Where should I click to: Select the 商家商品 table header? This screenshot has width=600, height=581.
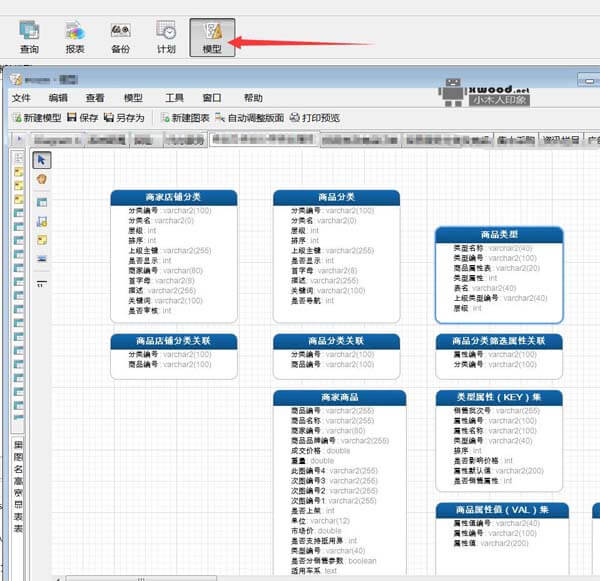pos(339,398)
